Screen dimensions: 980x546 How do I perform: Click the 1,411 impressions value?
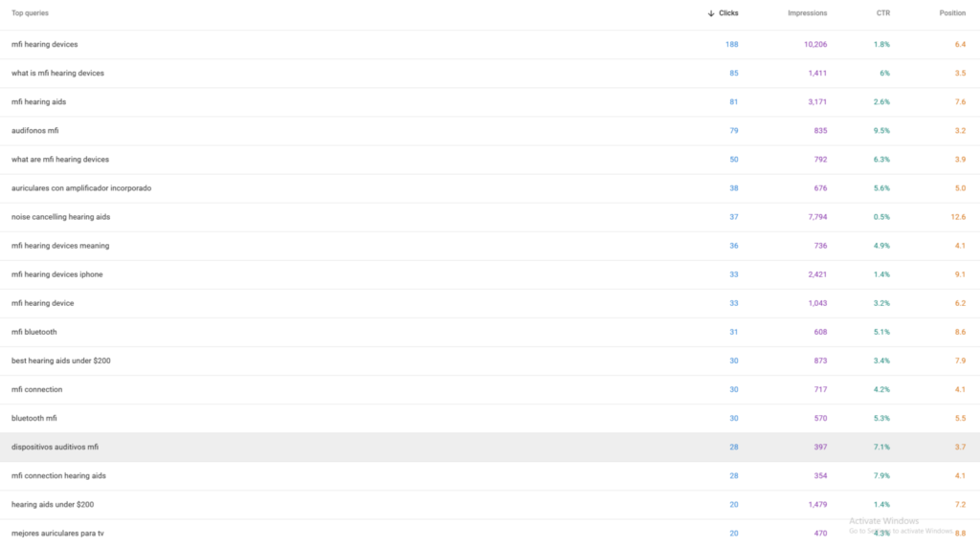[x=817, y=73]
